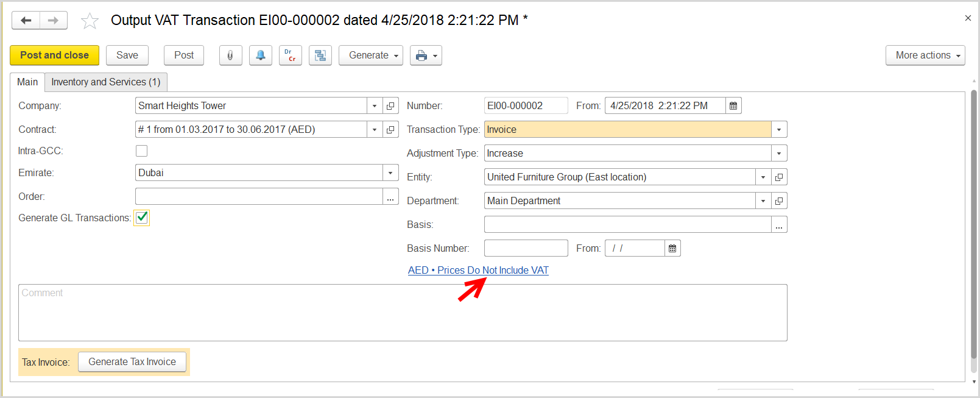Set a reminder with the bell icon
980x398 pixels.
(260, 55)
